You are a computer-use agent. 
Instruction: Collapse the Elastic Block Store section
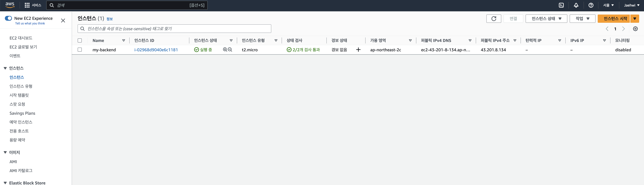pyautogui.click(x=5, y=183)
